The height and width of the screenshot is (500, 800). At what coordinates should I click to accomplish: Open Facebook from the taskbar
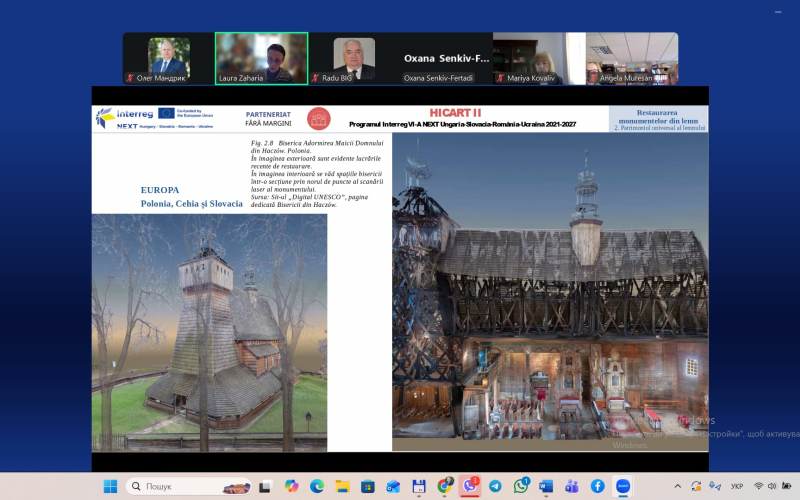[597, 486]
